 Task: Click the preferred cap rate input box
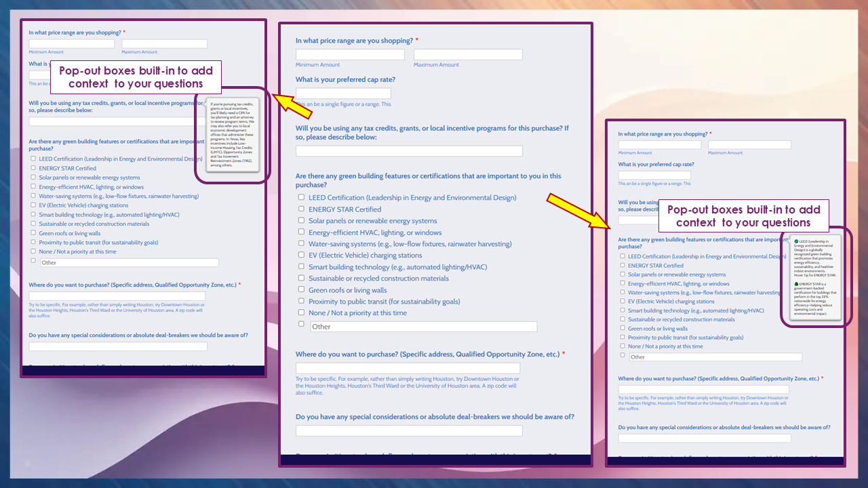pyautogui.click(x=342, y=93)
